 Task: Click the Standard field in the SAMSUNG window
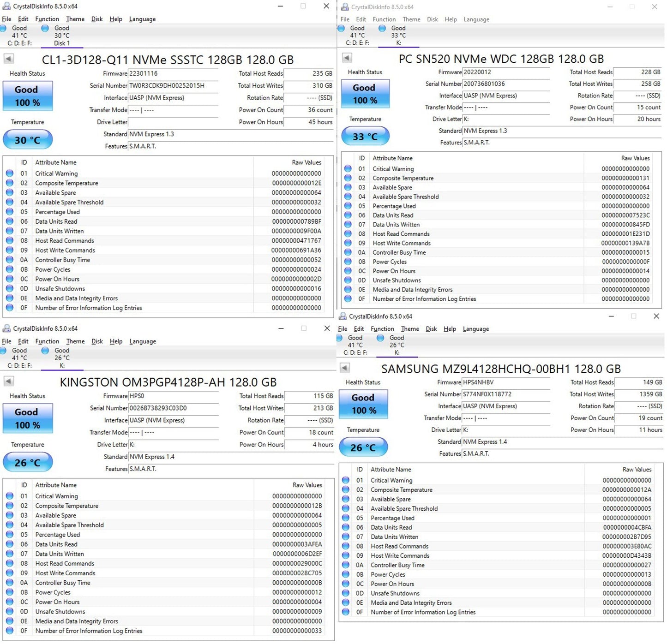pos(562,441)
